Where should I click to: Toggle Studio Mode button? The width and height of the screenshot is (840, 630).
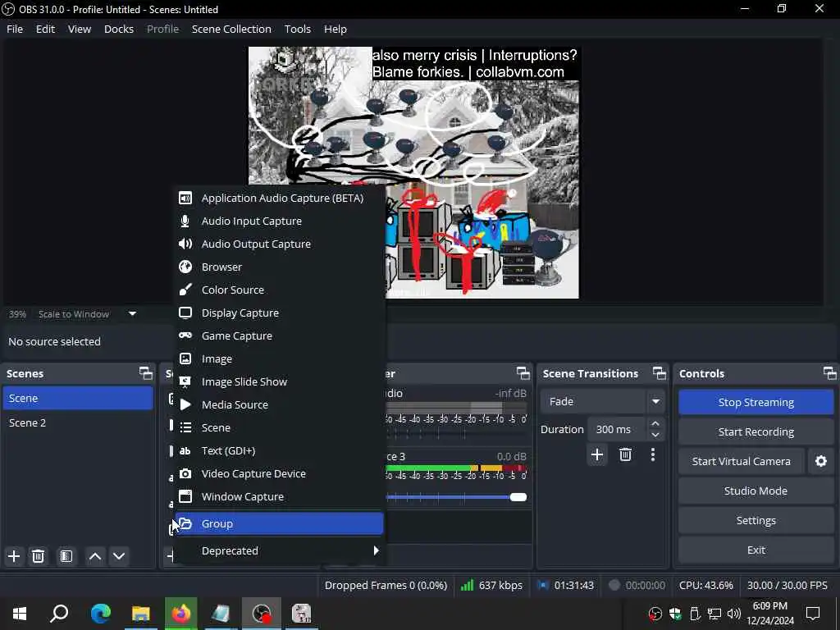pyautogui.click(x=756, y=491)
